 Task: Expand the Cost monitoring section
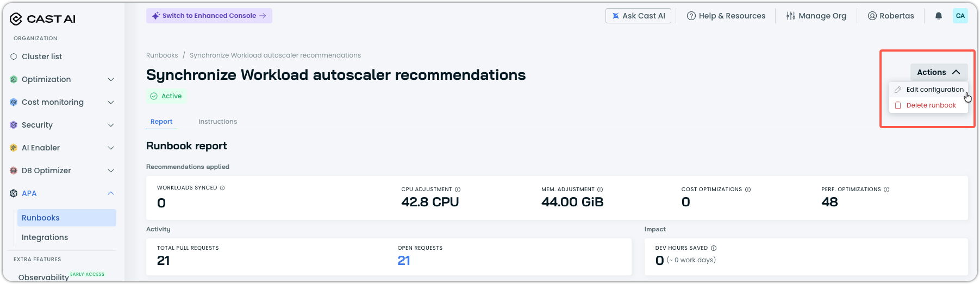coord(63,102)
